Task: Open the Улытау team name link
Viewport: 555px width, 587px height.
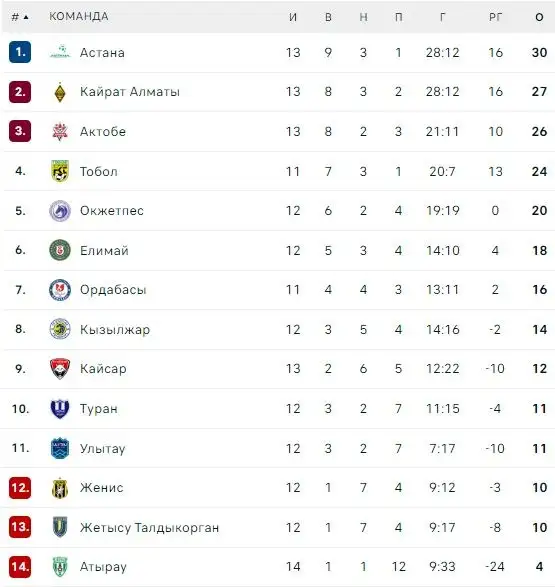Action: [x=103, y=448]
